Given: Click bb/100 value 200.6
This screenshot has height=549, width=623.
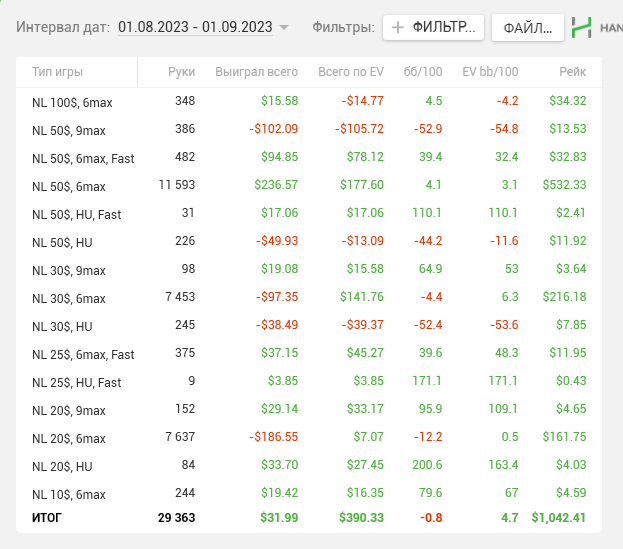Looking at the screenshot, I should (x=427, y=465).
